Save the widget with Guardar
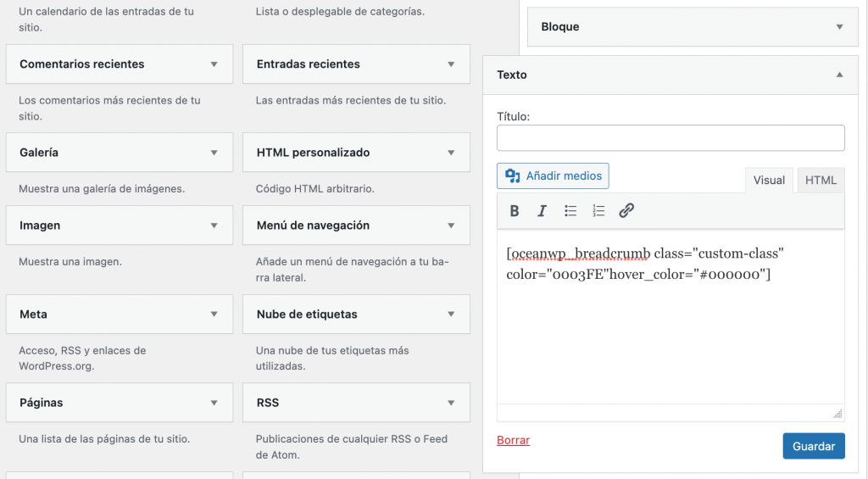868x479 pixels. tap(813, 446)
